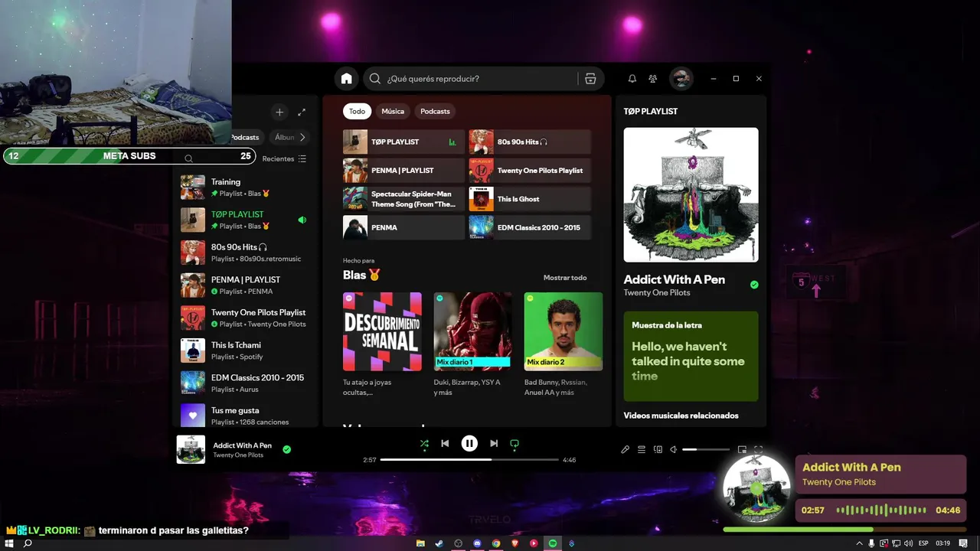Click Twenty One Pilots artist in now-playing bar
The height and width of the screenshot is (551, 980).
click(x=238, y=455)
